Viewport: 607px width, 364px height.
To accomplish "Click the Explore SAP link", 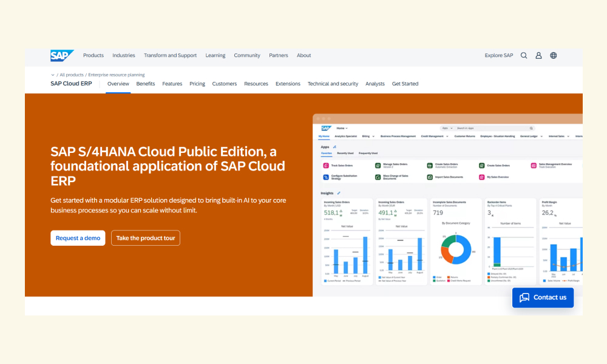I will (x=498, y=55).
